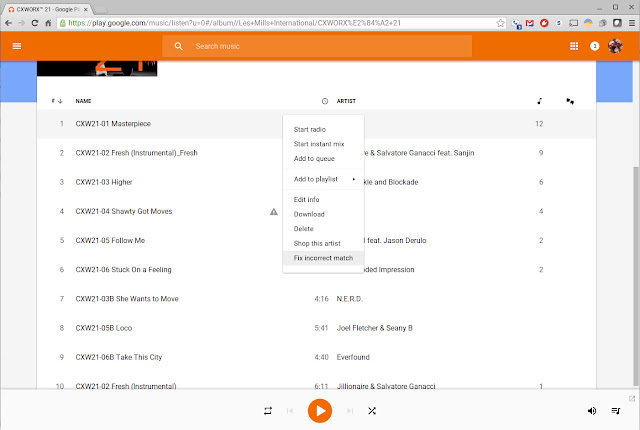Click the browser address bar URL
The width and height of the screenshot is (640, 430).
[234, 23]
